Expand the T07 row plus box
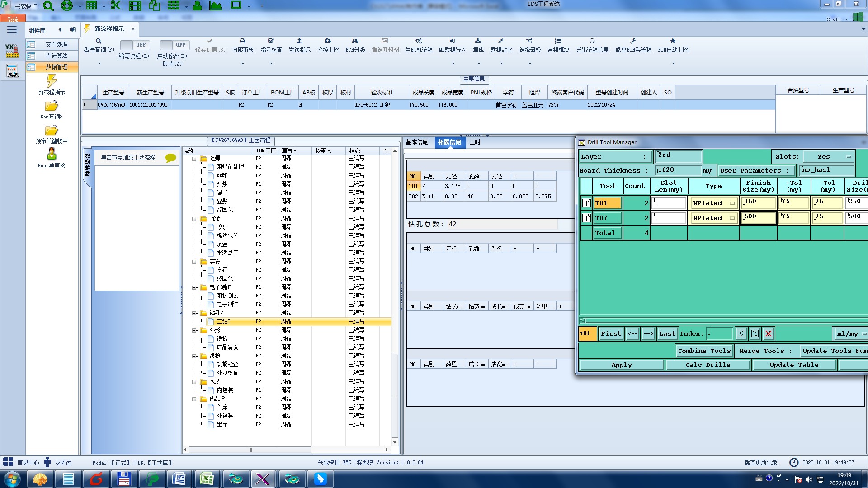This screenshot has width=868, height=488. click(x=586, y=218)
